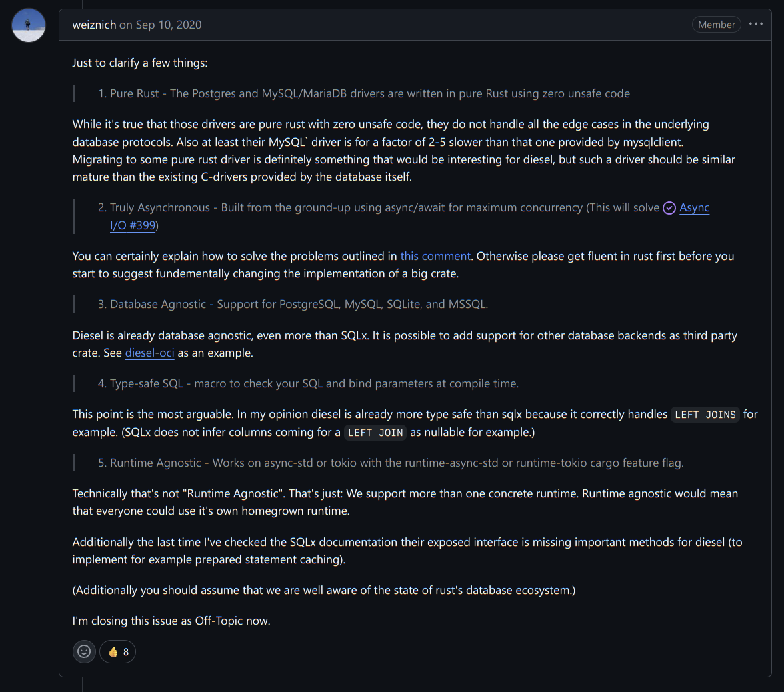Click the purple closed-issue check icon
This screenshot has height=692, width=784.
tap(669, 208)
